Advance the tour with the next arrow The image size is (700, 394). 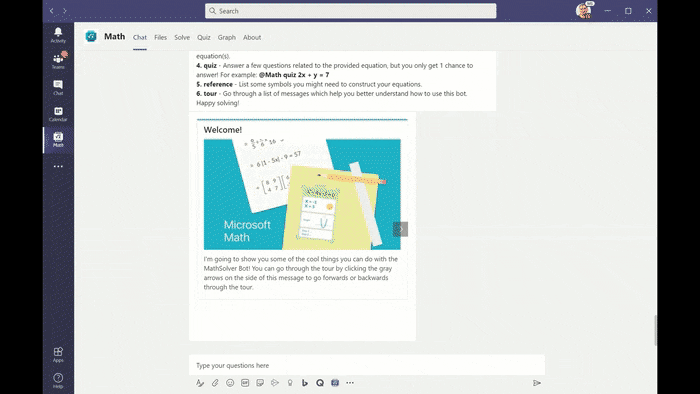click(x=400, y=229)
